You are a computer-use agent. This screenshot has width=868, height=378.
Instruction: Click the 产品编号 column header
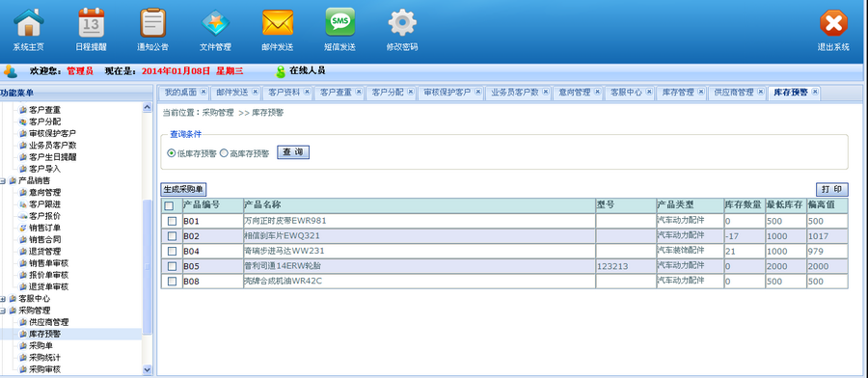(212, 205)
